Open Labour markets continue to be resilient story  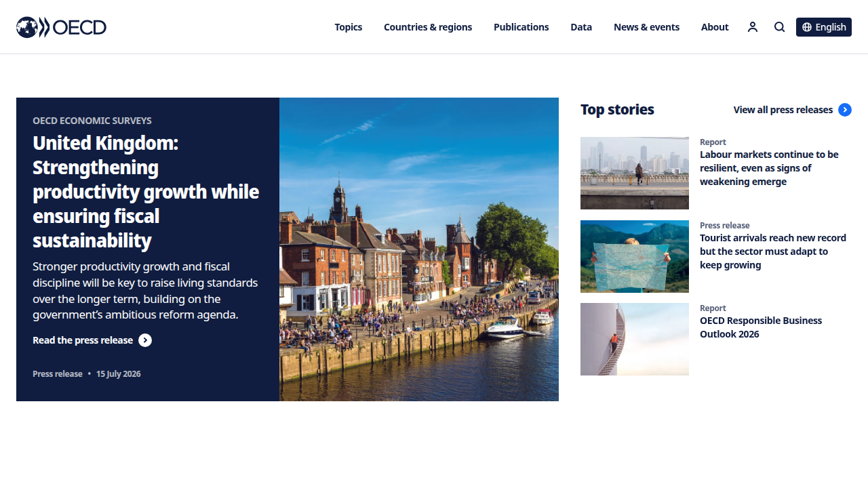click(x=769, y=168)
